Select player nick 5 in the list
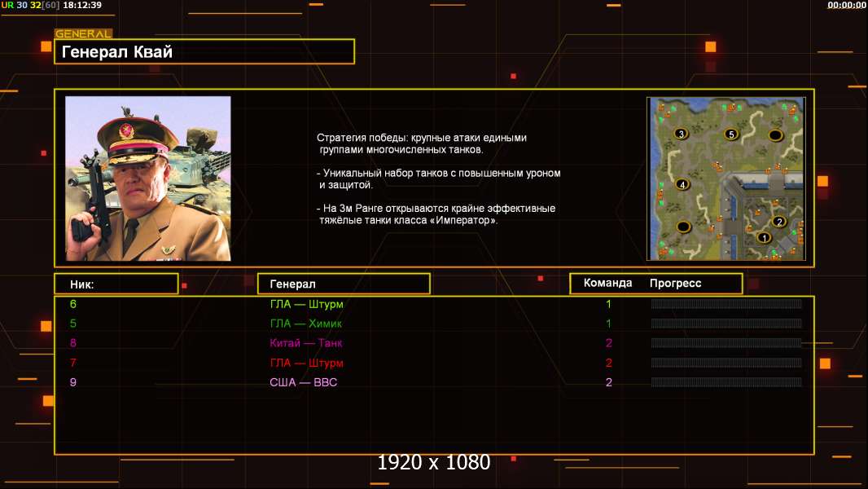 [x=73, y=324]
